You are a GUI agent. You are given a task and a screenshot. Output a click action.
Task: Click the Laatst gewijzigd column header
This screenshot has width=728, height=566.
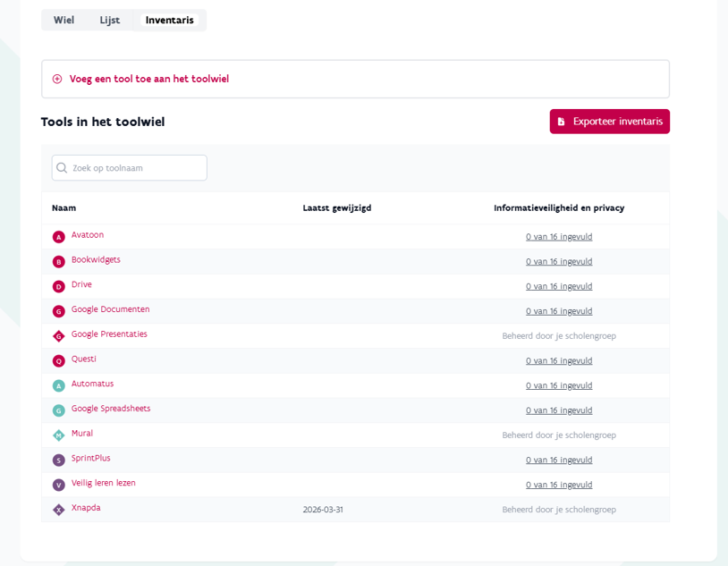[337, 208]
